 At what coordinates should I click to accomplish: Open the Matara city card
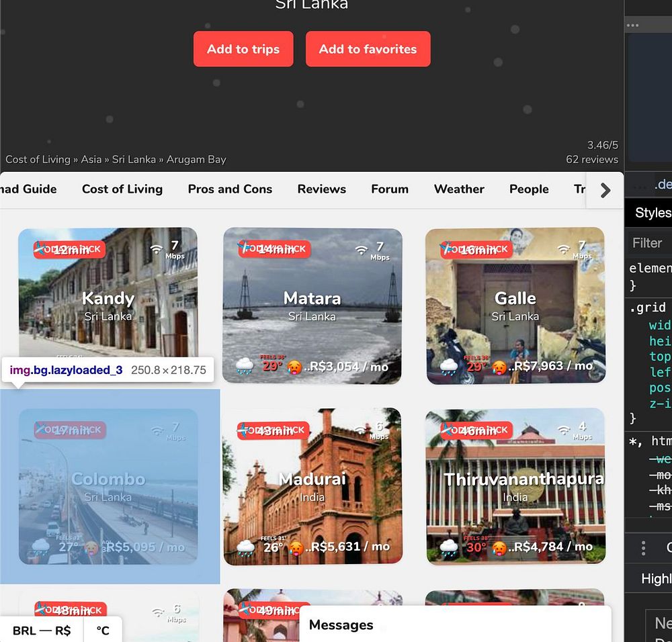click(312, 306)
